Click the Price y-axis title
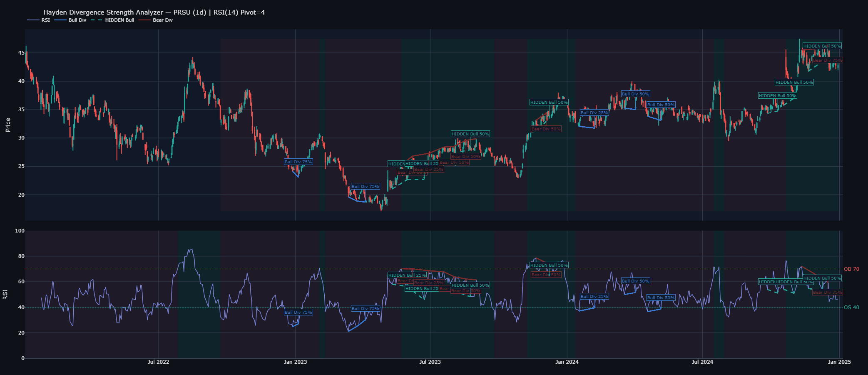Image resolution: width=868 pixels, height=375 pixels. coord(8,125)
